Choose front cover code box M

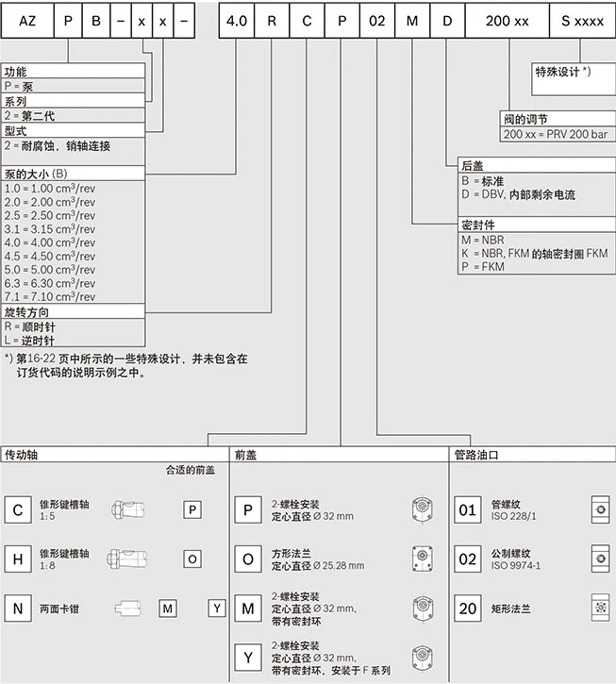(x=248, y=609)
